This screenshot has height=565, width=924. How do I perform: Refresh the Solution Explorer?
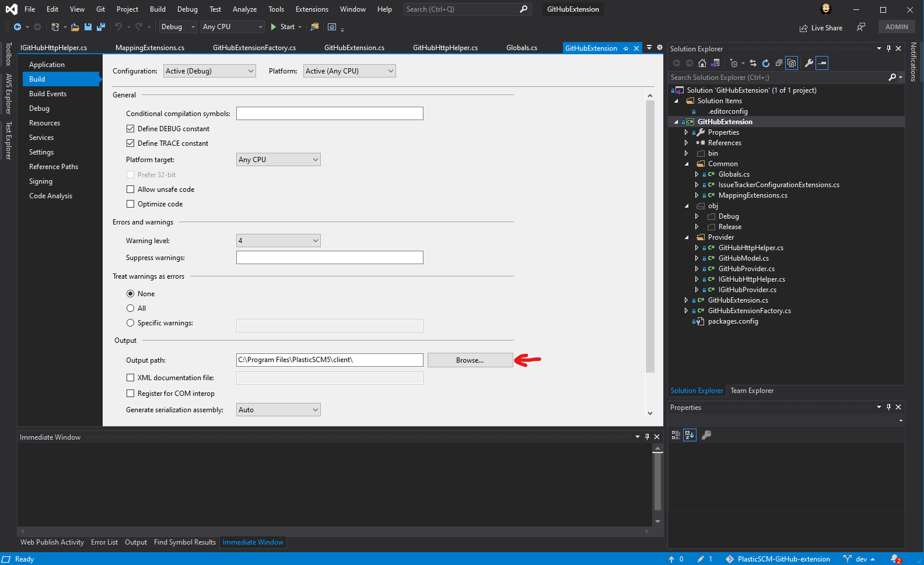click(766, 63)
